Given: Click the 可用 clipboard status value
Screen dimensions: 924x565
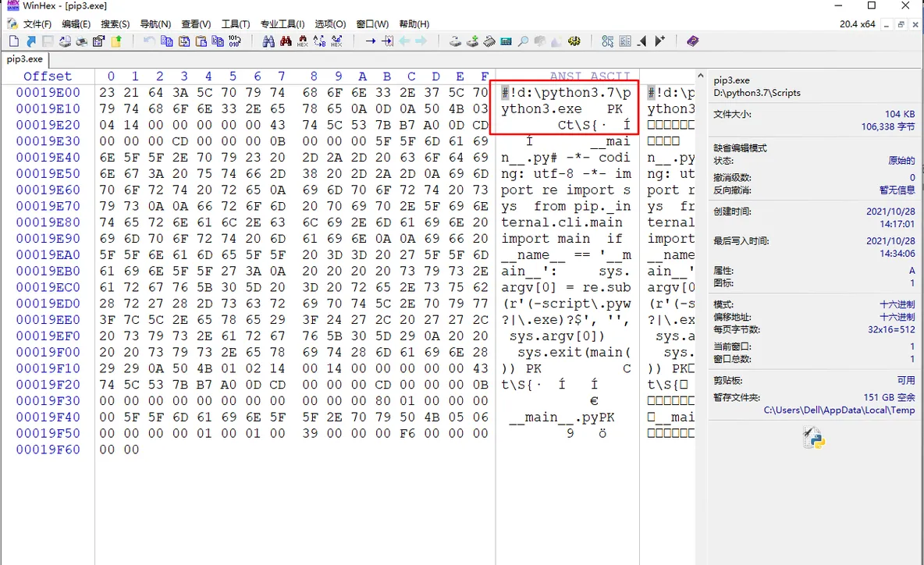Looking at the screenshot, I should pyautogui.click(x=906, y=381).
